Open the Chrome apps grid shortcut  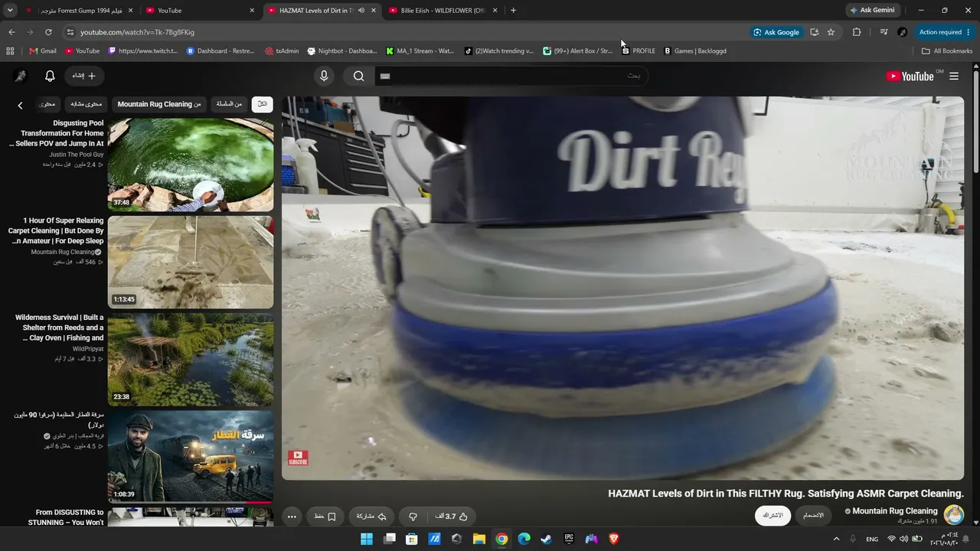(x=10, y=51)
